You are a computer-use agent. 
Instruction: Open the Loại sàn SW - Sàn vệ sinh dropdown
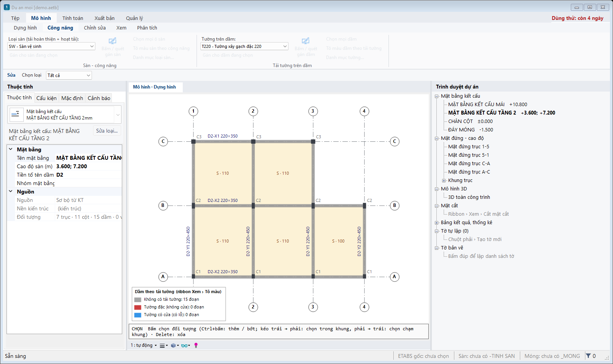pyautogui.click(x=51, y=46)
